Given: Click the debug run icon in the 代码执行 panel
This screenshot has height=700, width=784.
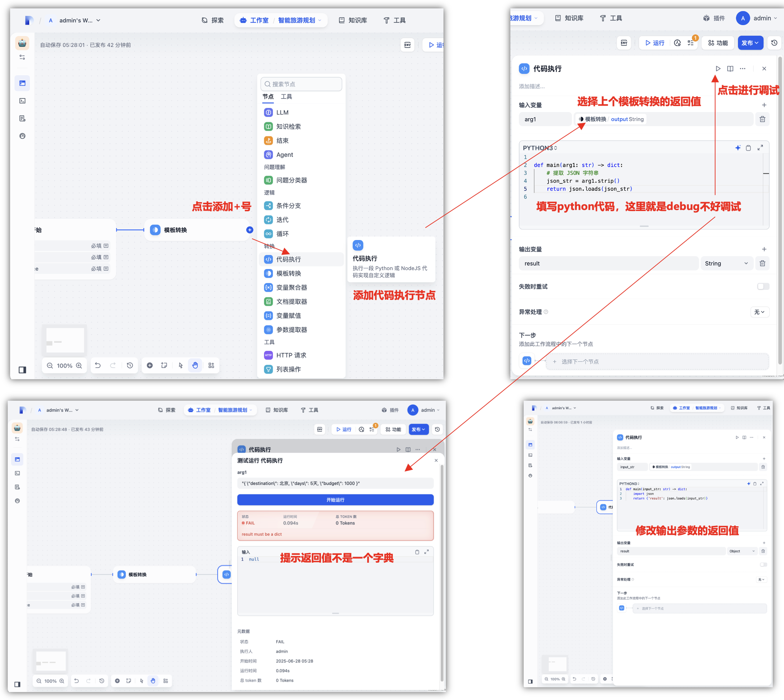Looking at the screenshot, I should tap(717, 68).
